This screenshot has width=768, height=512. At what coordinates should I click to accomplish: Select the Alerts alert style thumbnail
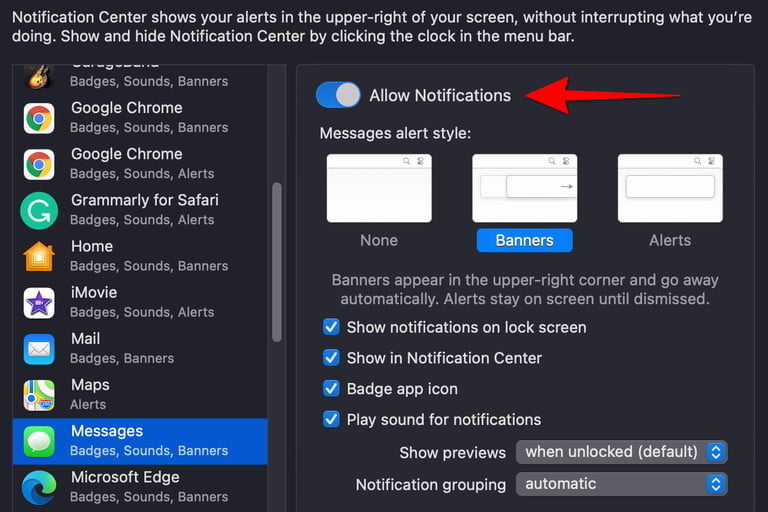coord(670,188)
